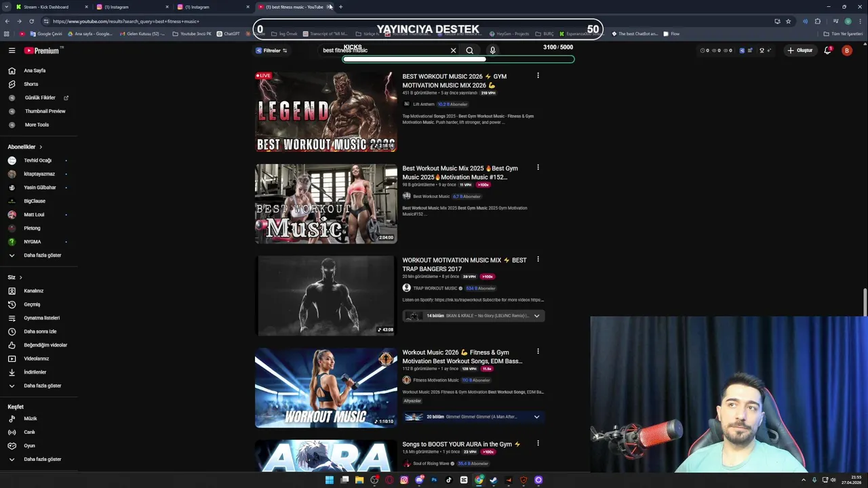Open the YouTube hamburger guide menu

12,50
